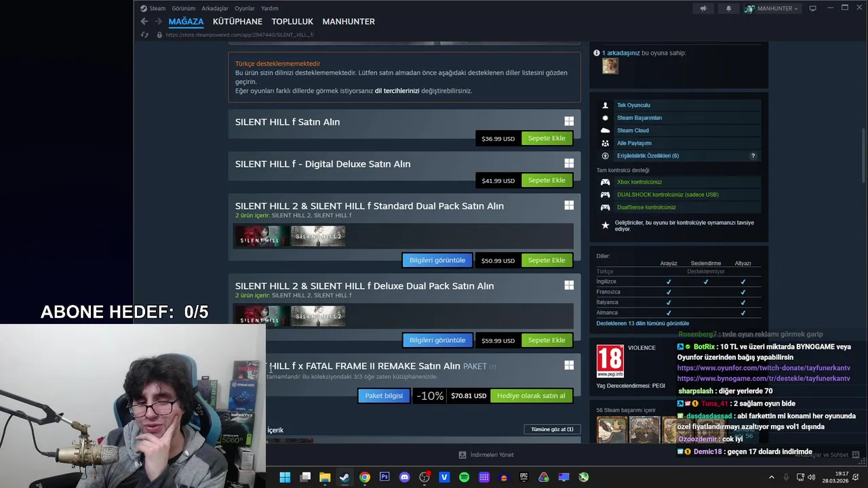Click Tümüne göz at (1) button
Viewport: 868px width, 488px height.
(x=552, y=429)
